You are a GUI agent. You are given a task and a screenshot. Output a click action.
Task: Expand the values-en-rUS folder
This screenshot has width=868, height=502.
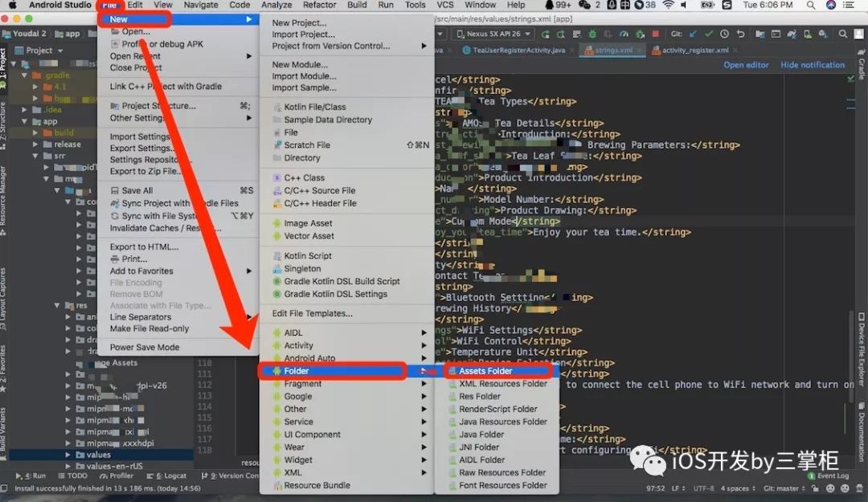click(x=68, y=466)
